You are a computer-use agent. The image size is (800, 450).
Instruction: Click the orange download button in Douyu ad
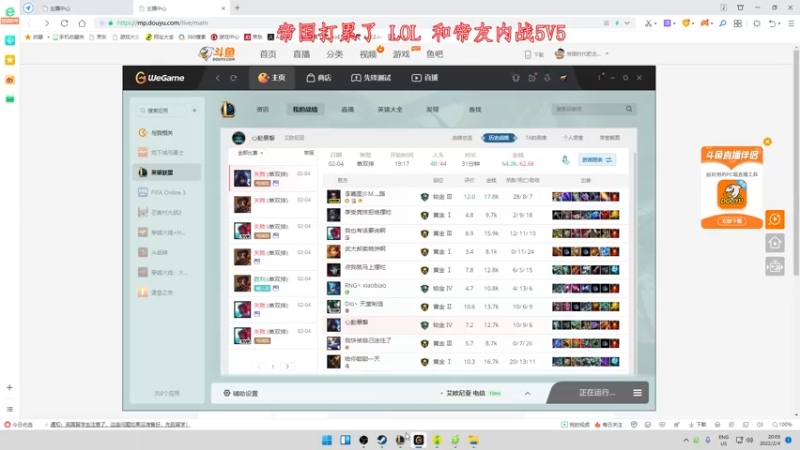tap(732, 221)
